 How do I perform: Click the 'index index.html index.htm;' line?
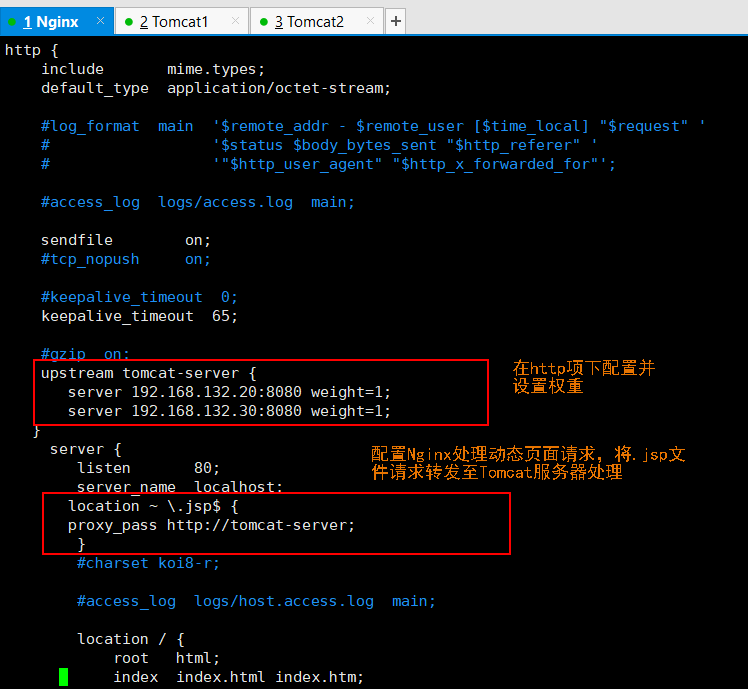239,678
